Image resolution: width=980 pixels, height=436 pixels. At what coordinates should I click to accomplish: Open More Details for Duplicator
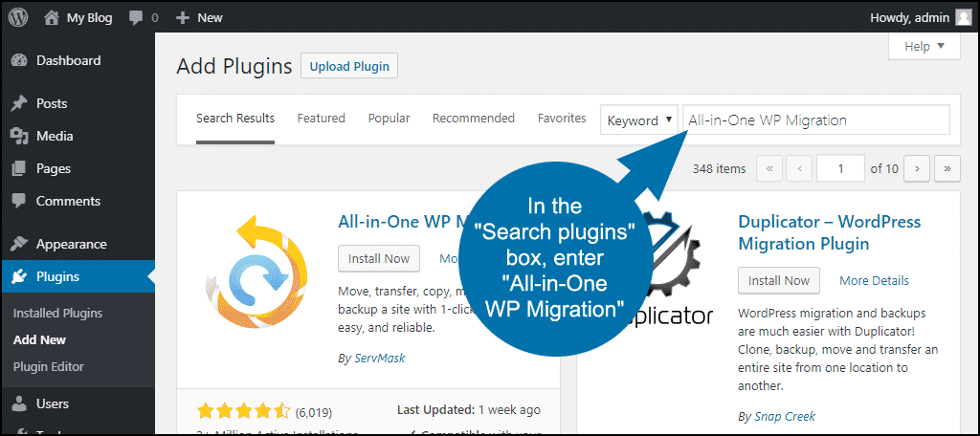(x=875, y=280)
